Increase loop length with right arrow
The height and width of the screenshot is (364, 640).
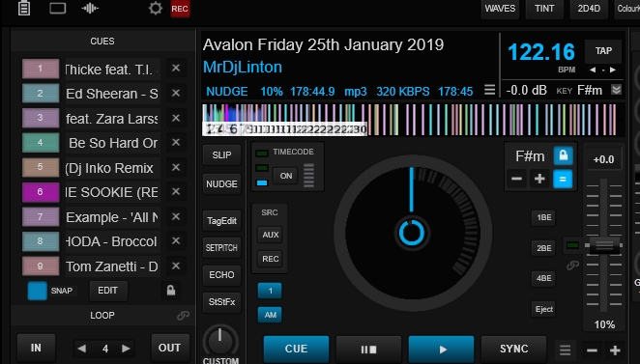coord(126,349)
